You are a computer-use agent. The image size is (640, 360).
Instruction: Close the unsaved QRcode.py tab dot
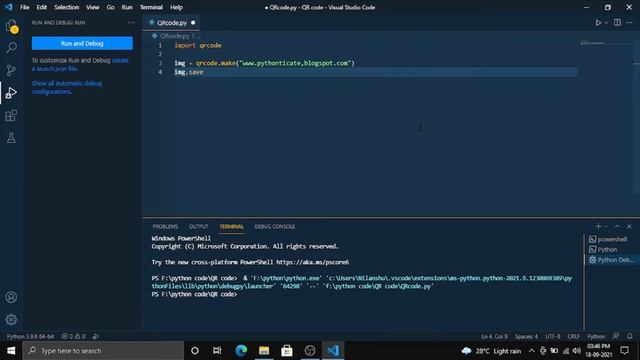(193, 23)
